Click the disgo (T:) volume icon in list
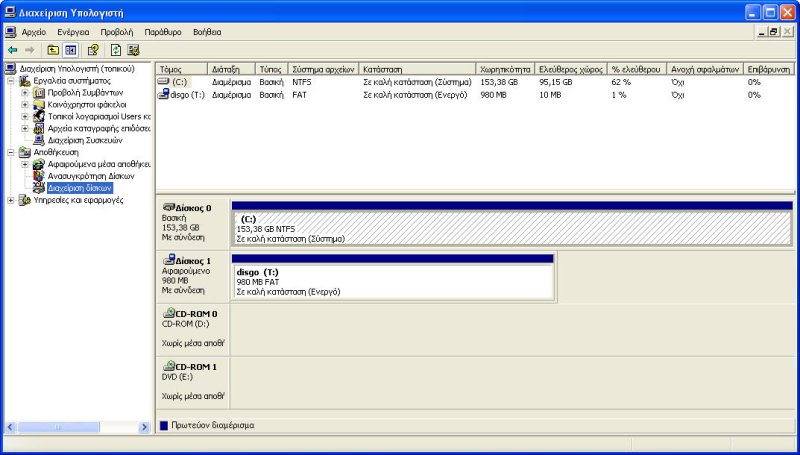This screenshot has height=455, width=800. click(x=163, y=94)
